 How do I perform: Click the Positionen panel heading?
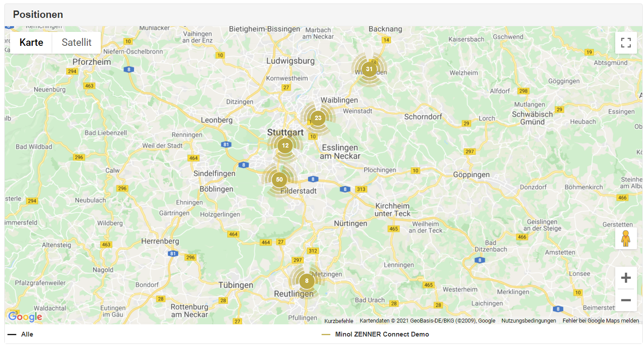[38, 14]
